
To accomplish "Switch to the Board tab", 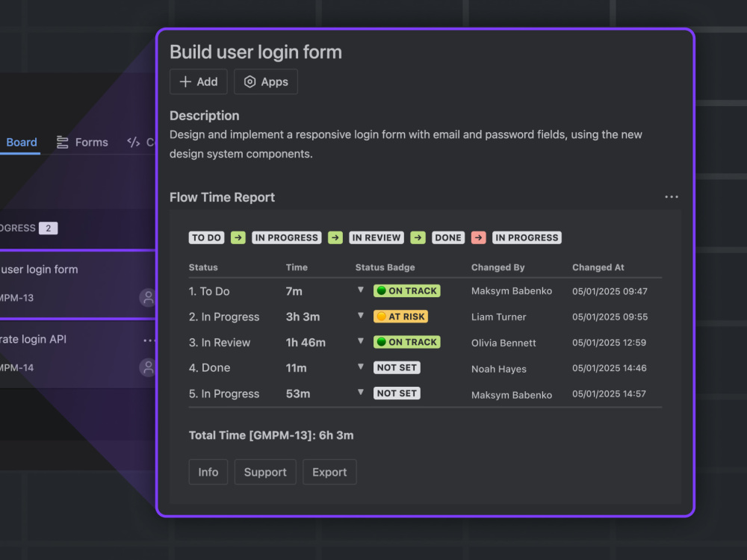I will (22, 143).
